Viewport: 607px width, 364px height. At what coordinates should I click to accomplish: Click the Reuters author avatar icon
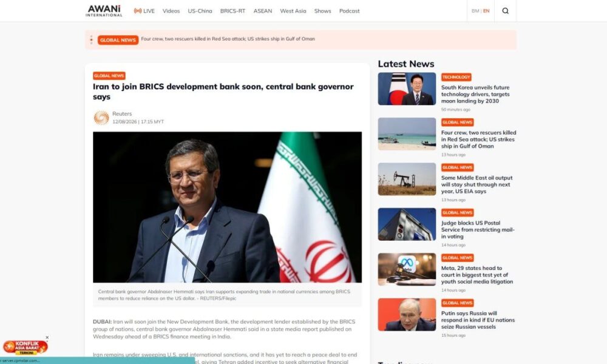point(101,118)
